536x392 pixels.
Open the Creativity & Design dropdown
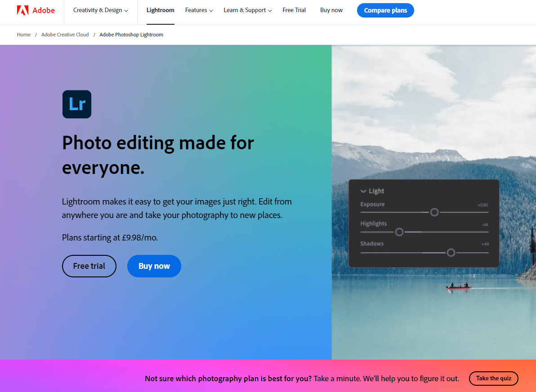pyautogui.click(x=100, y=10)
